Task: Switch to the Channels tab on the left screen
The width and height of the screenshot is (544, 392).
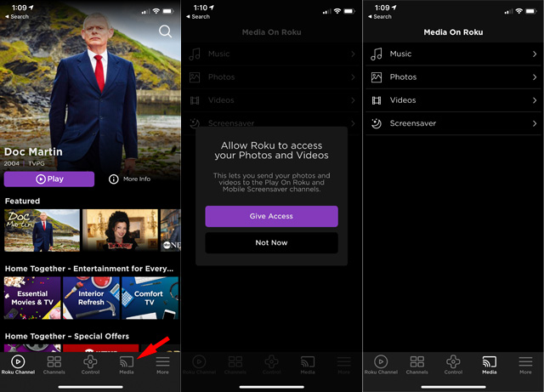Action: (x=54, y=365)
